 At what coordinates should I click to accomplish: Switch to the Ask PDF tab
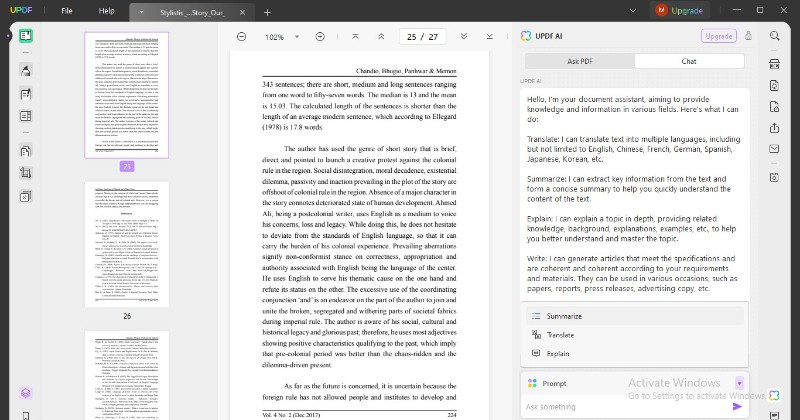pos(580,61)
